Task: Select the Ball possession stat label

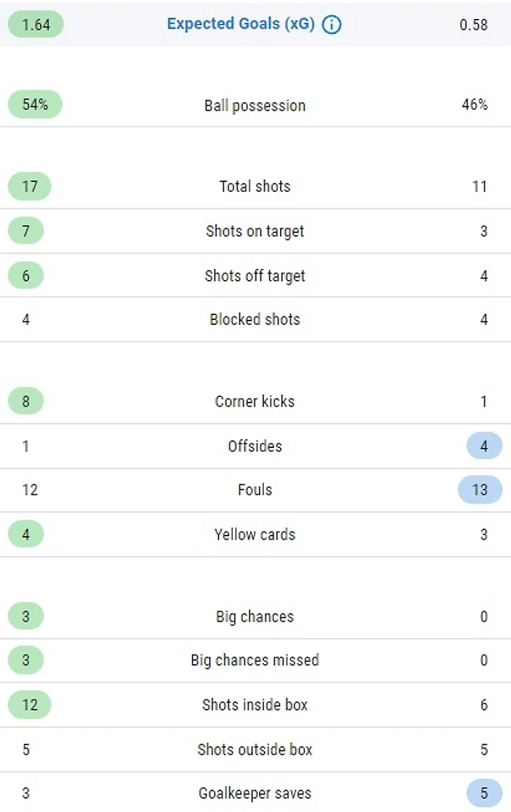Action: tap(255, 106)
